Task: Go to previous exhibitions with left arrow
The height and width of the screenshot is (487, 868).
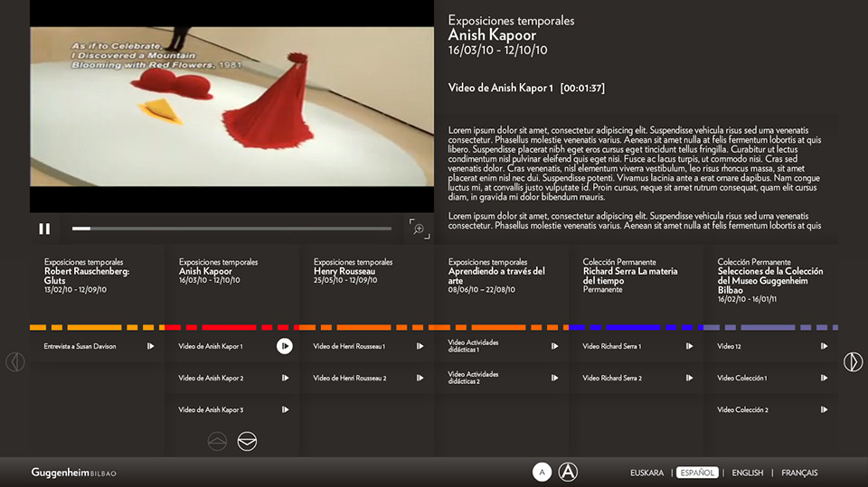Action: point(15,362)
